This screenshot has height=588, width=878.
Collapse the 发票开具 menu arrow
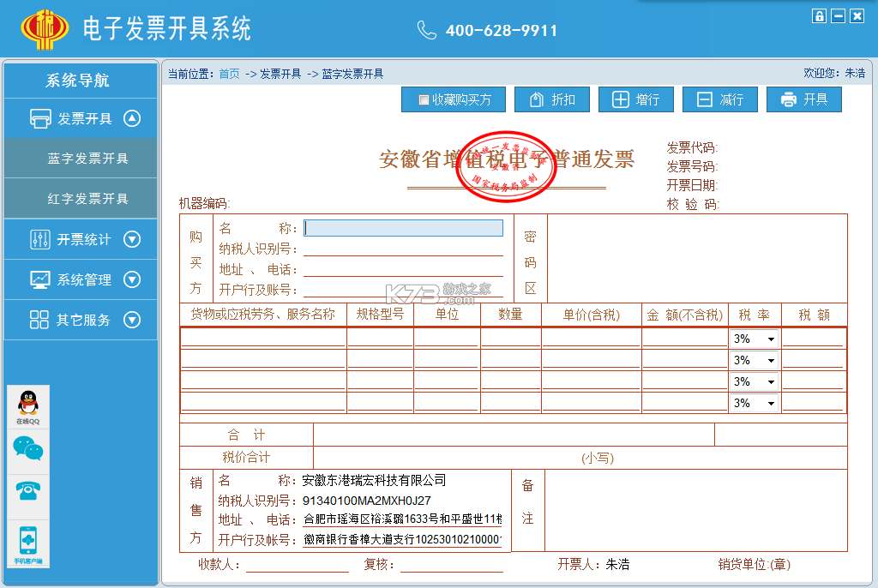(132, 118)
